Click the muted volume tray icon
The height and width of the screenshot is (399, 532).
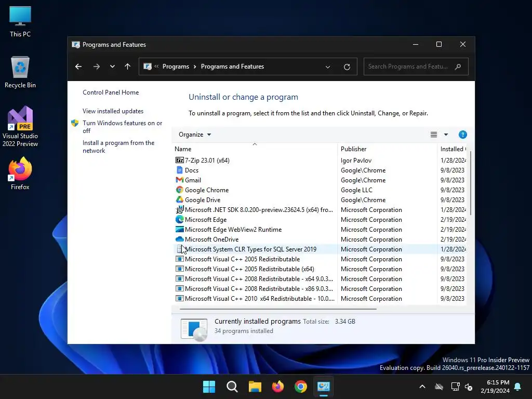tap(469, 387)
